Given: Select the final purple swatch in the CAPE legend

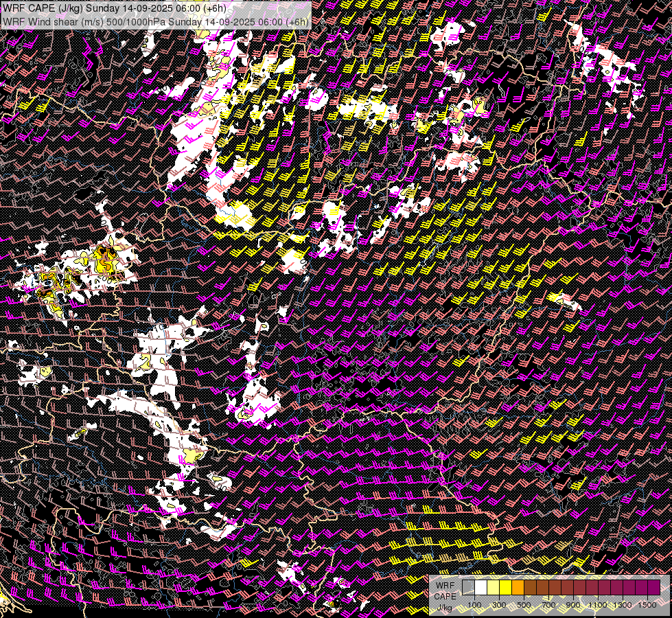Looking at the screenshot, I should tap(654, 588).
